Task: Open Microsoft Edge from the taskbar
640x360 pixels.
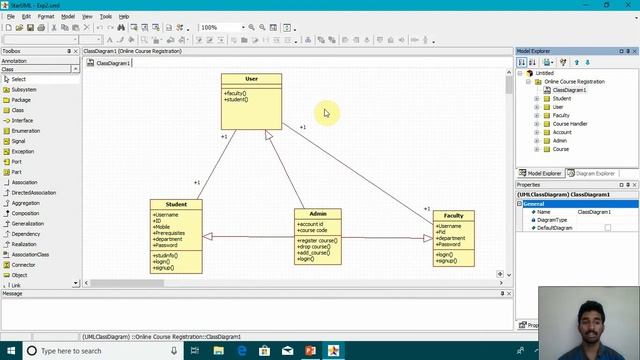Action: [242, 351]
